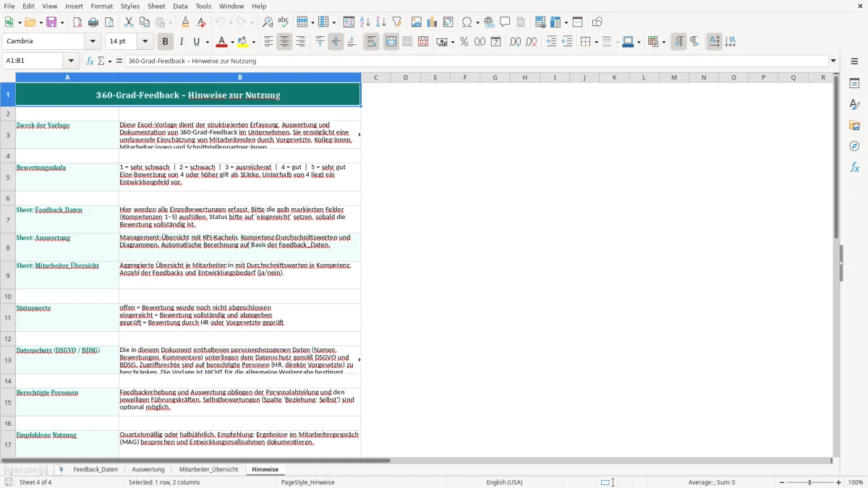Click English (USA) language in status bar
Viewport: 868px width, 488px height.
504,482
